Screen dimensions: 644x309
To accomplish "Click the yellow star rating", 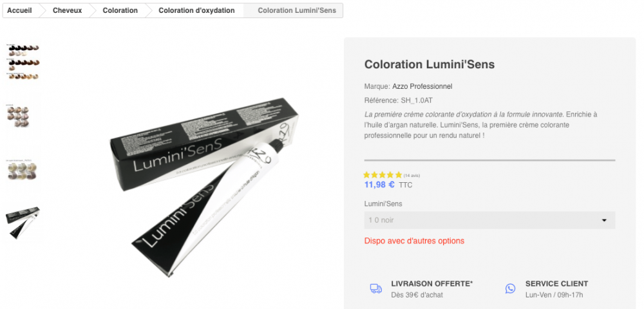I will pos(383,174).
